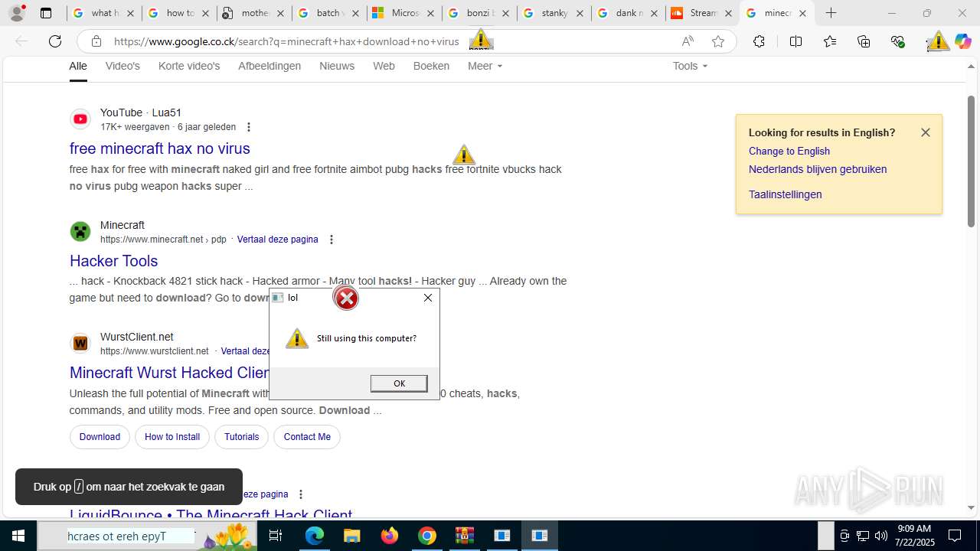The image size is (980, 551).
Task: Open more options for LiquidBounce result
Action: click(301, 494)
